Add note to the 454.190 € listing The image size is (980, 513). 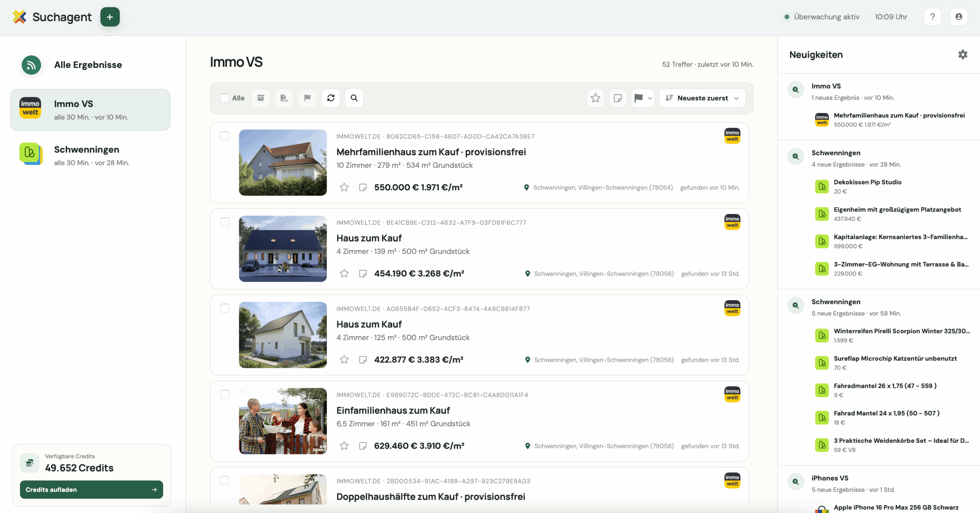[x=363, y=273]
